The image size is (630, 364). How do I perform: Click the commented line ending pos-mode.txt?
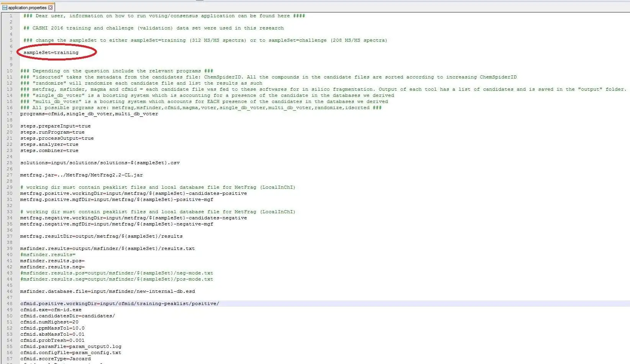117,279
